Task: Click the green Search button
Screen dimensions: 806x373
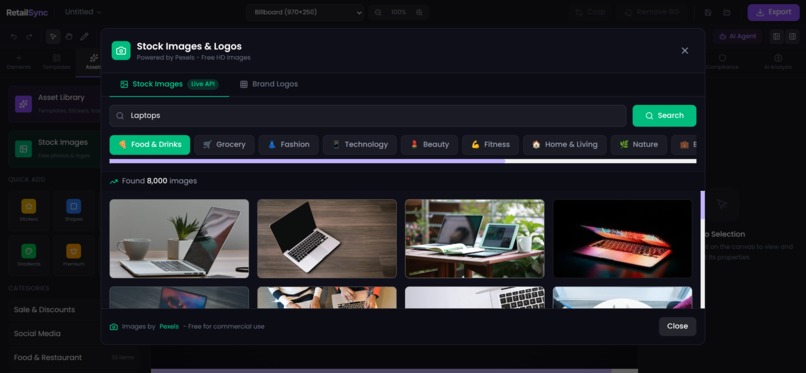Action: tap(664, 116)
